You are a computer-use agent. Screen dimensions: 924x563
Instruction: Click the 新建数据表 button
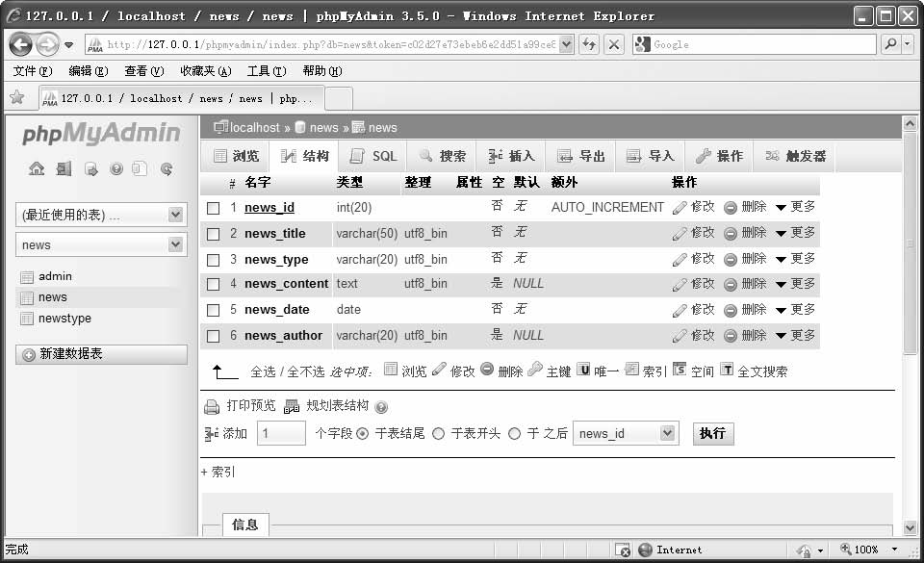point(101,354)
